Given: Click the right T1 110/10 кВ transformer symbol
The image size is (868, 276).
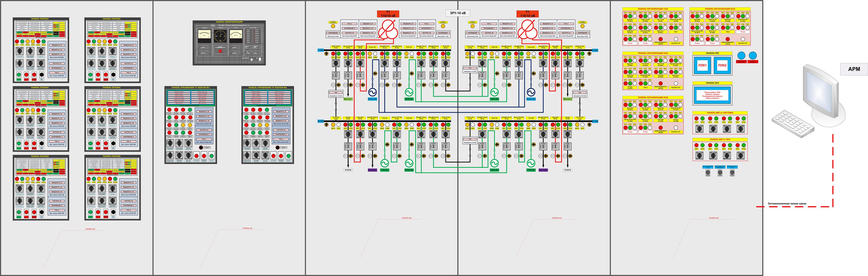Looking at the screenshot, I should (x=527, y=30).
